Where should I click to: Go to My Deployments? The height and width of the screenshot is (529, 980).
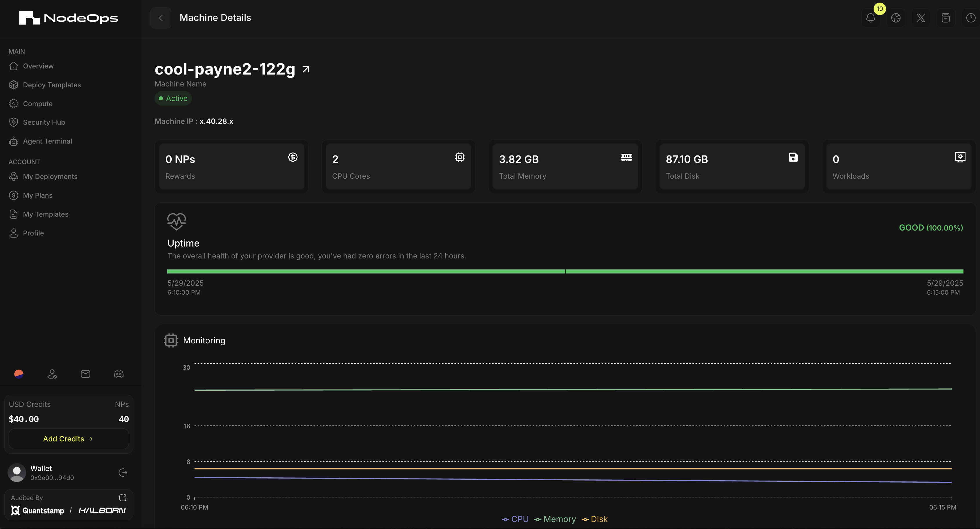pyautogui.click(x=50, y=176)
